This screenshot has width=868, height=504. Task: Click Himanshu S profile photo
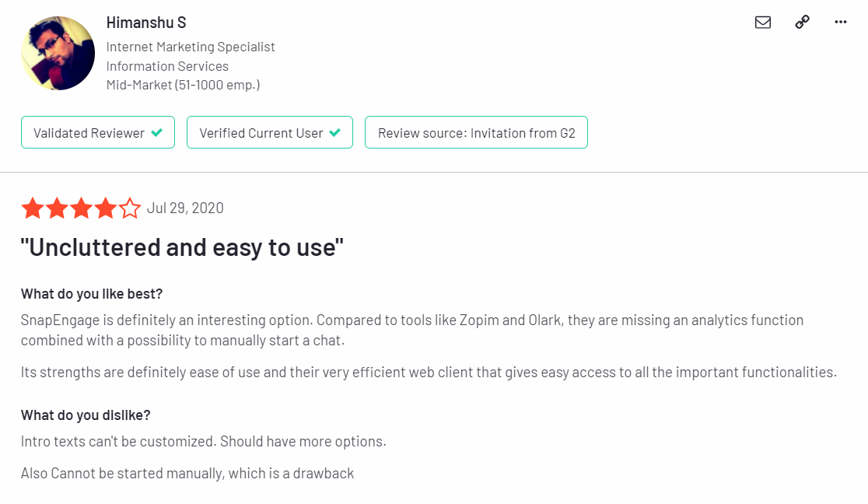[x=58, y=53]
